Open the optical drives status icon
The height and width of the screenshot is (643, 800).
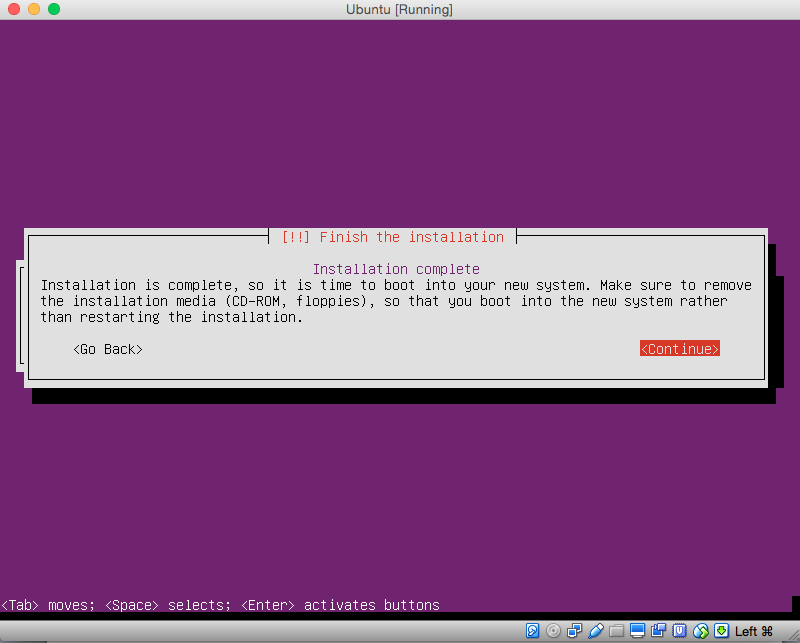[553, 631]
